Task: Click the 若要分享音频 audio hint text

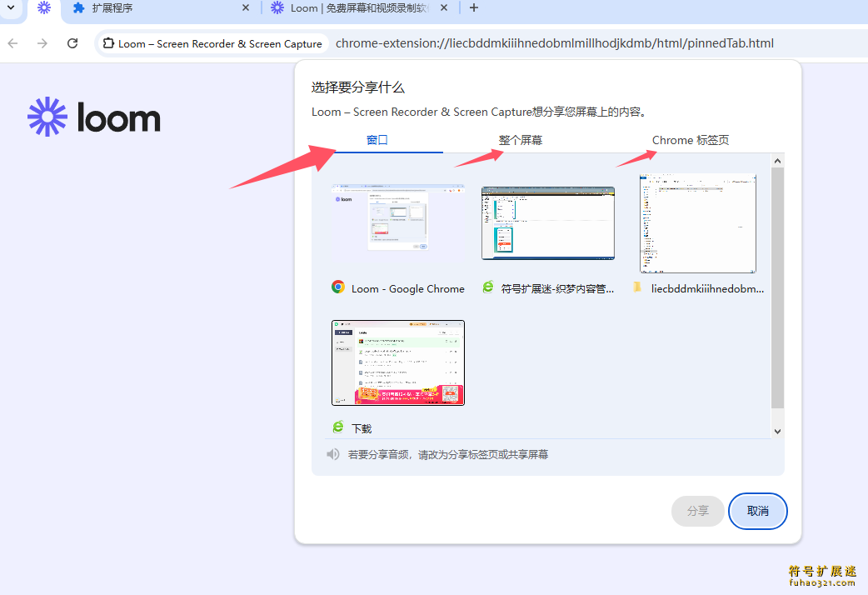Action: 448,455
